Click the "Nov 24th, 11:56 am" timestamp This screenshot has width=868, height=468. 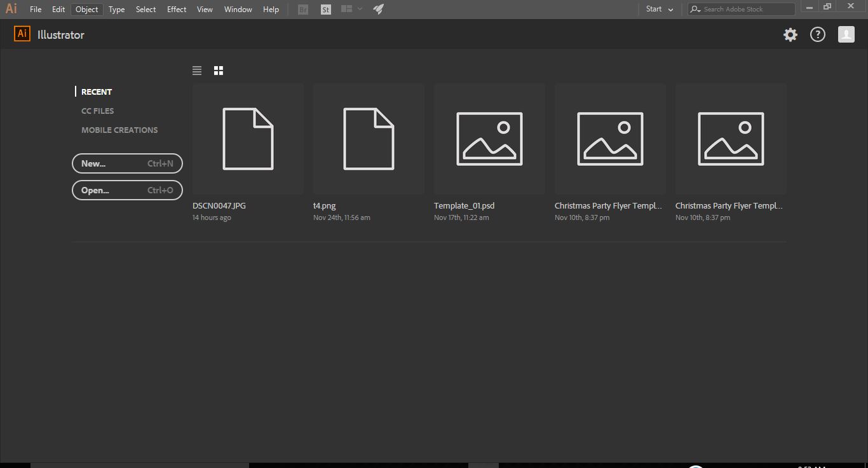(342, 217)
